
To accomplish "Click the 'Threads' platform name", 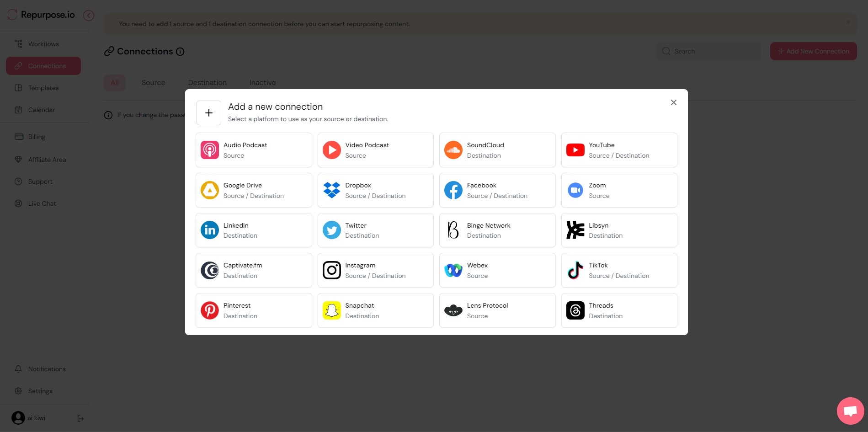I will pos(601,305).
